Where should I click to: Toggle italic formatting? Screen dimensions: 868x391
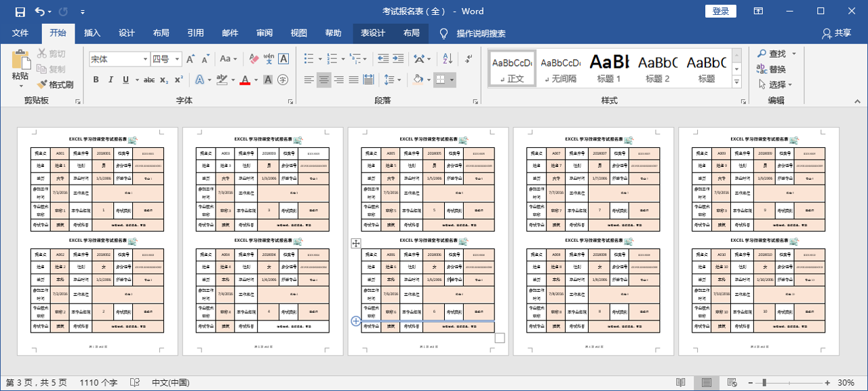pos(111,80)
